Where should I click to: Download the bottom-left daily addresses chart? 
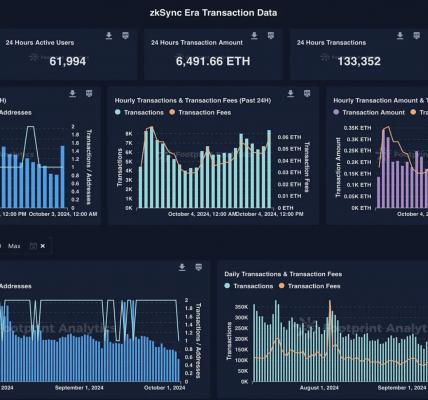[182, 267]
